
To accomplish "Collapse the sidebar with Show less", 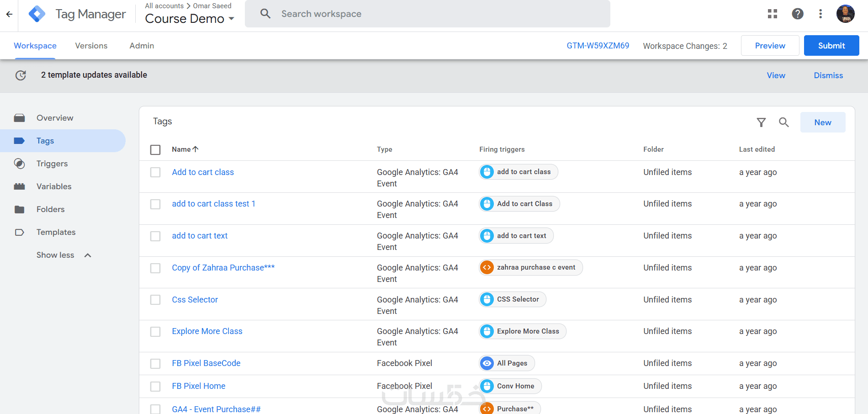I will coord(64,255).
